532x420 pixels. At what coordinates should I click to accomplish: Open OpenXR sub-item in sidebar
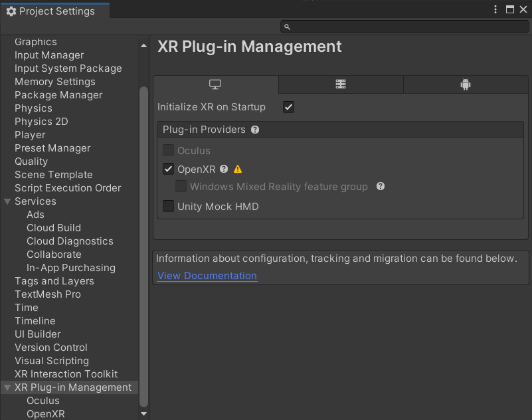coord(46,413)
